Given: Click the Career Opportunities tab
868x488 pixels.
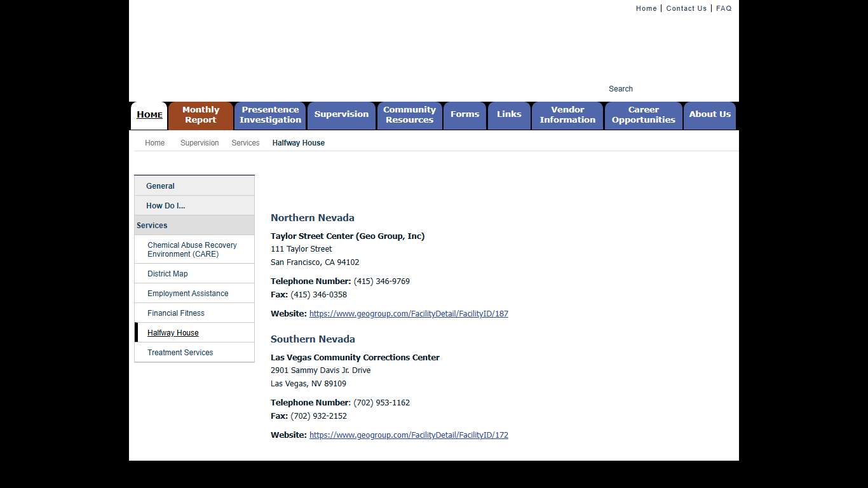Looking at the screenshot, I should (x=643, y=115).
